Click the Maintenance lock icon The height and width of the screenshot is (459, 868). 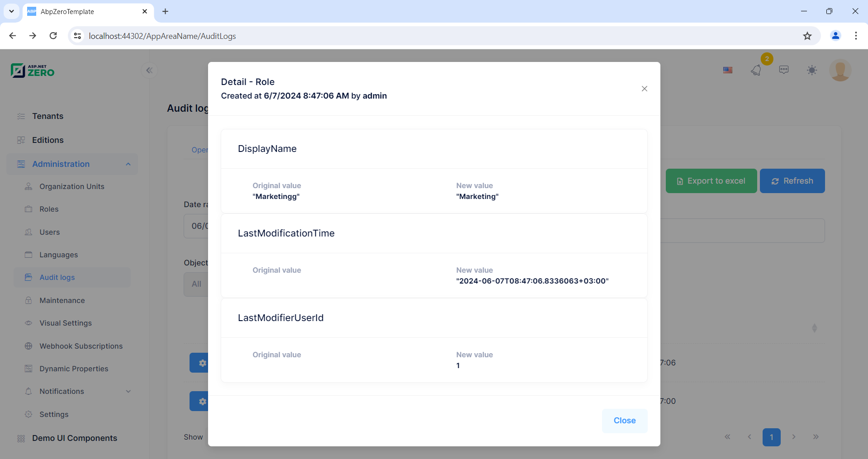coord(28,300)
